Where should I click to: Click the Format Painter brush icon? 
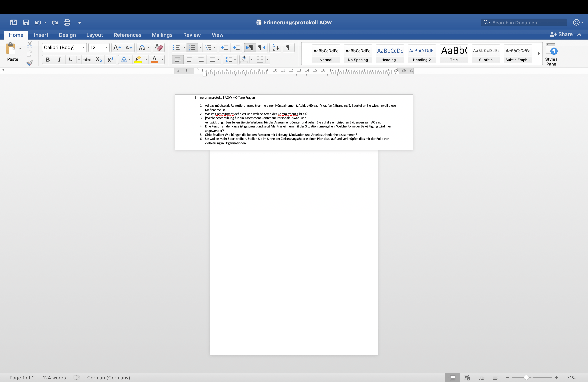30,63
